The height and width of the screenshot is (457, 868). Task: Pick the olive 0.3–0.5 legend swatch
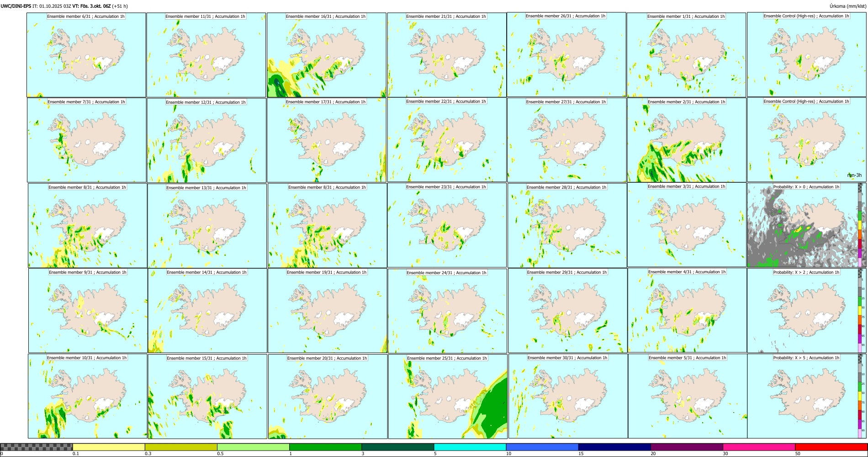pyautogui.click(x=181, y=447)
